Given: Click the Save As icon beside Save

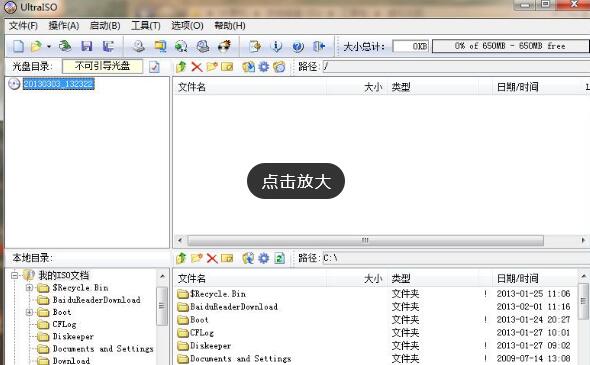Looking at the screenshot, I should point(108,46).
